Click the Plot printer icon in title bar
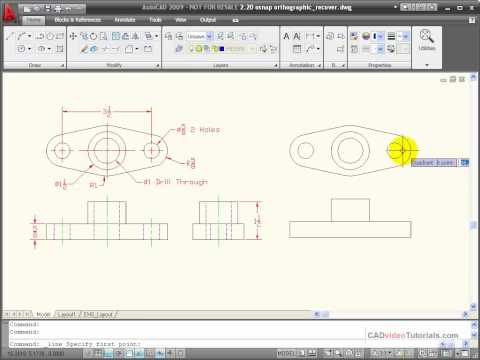Viewport: 480px width, 360px height. [x=58, y=9]
